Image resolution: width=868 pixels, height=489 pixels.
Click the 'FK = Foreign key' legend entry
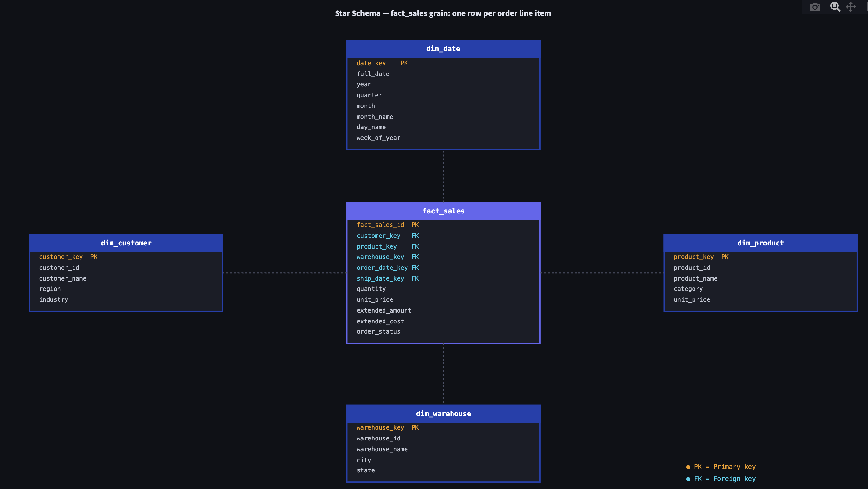[x=721, y=479]
